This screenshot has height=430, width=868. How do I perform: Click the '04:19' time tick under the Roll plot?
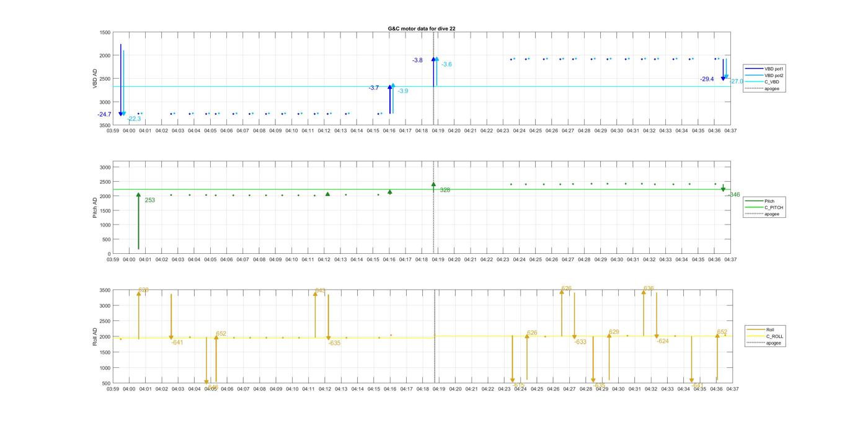click(438, 389)
